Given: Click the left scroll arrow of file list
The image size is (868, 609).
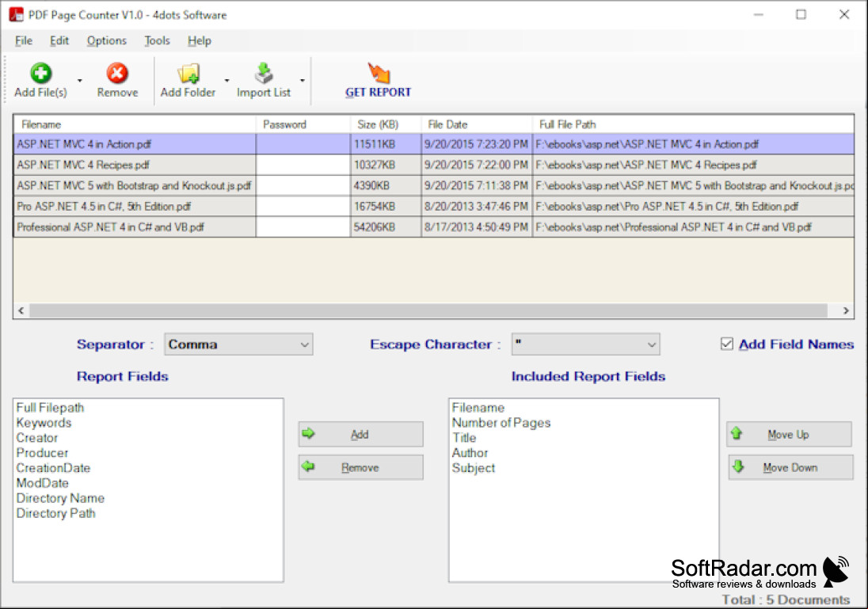Looking at the screenshot, I should (x=21, y=310).
